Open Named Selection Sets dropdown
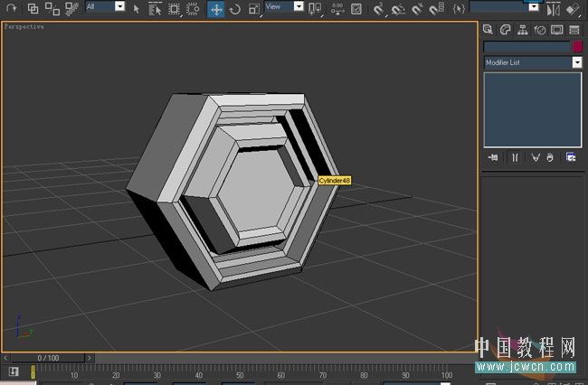The image size is (588, 385). click(534, 6)
